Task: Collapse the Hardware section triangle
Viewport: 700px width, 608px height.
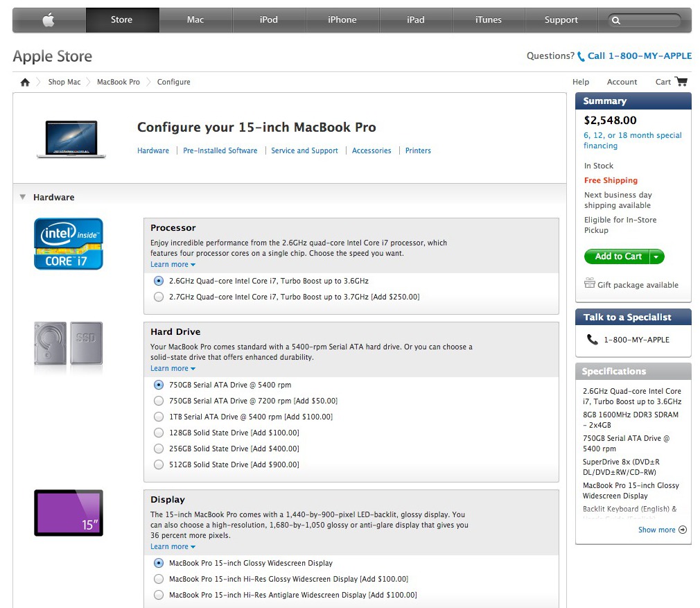Action: pos(23,197)
